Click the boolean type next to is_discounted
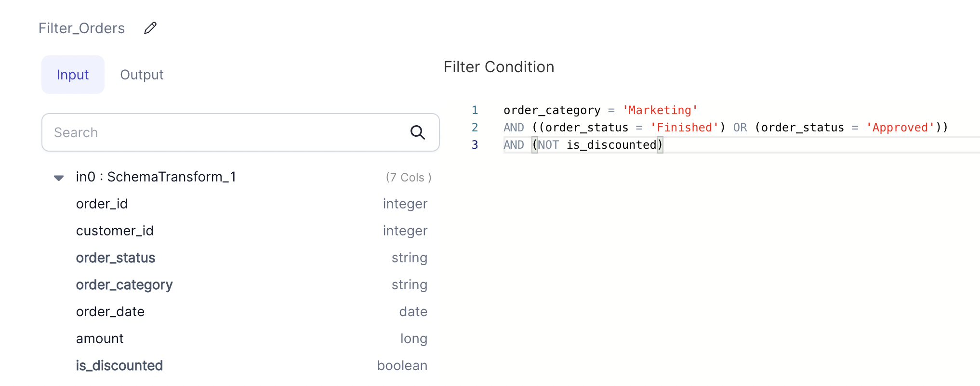The height and width of the screenshot is (386, 980). (x=402, y=366)
